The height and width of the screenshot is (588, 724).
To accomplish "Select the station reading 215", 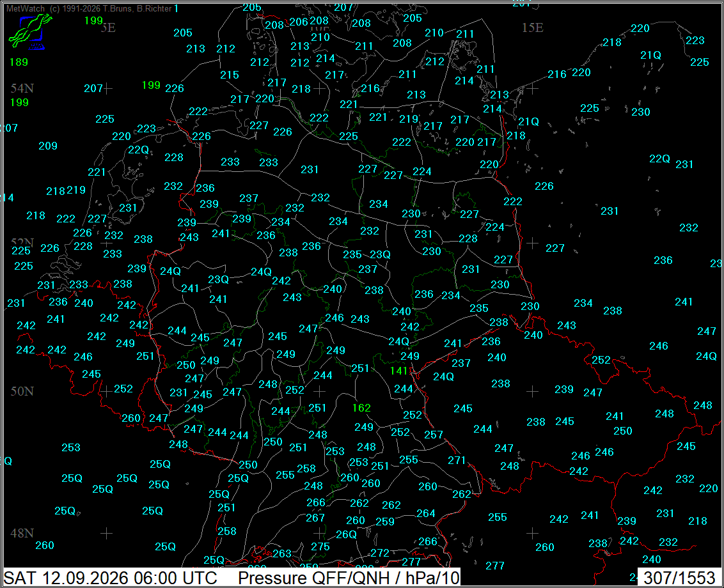I will [x=230, y=75].
